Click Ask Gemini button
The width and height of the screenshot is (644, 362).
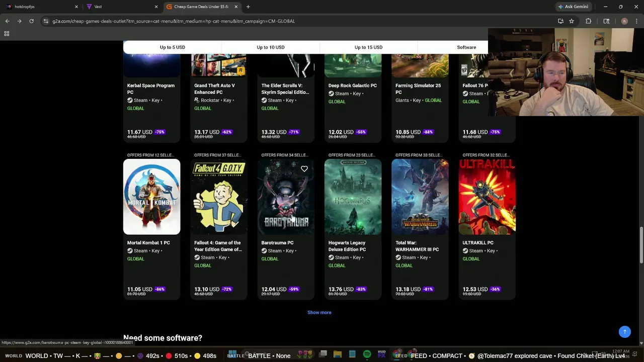[x=573, y=7]
